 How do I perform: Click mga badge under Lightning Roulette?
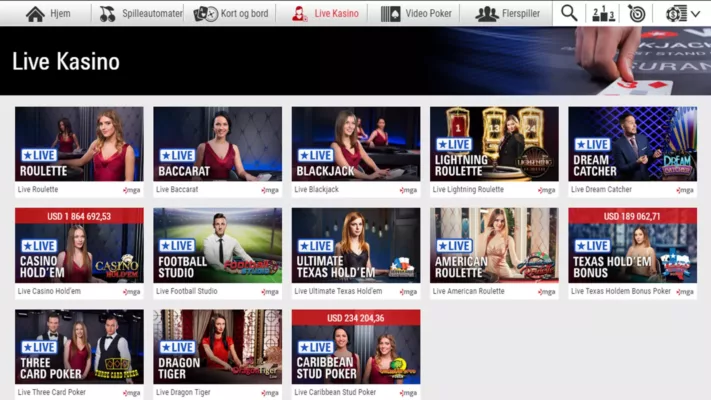pos(546,190)
